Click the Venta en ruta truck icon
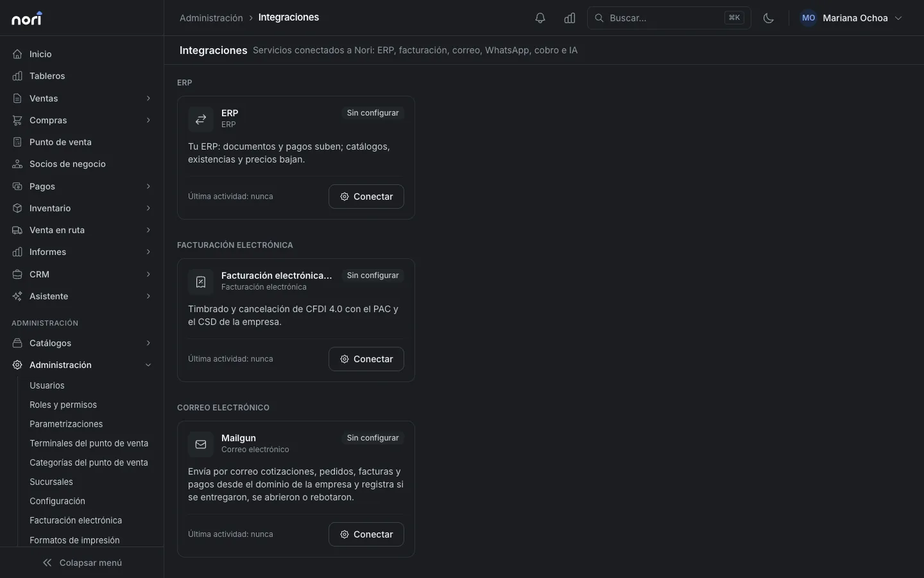Screen dimensions: 924x578 click(x=17, y=230)
